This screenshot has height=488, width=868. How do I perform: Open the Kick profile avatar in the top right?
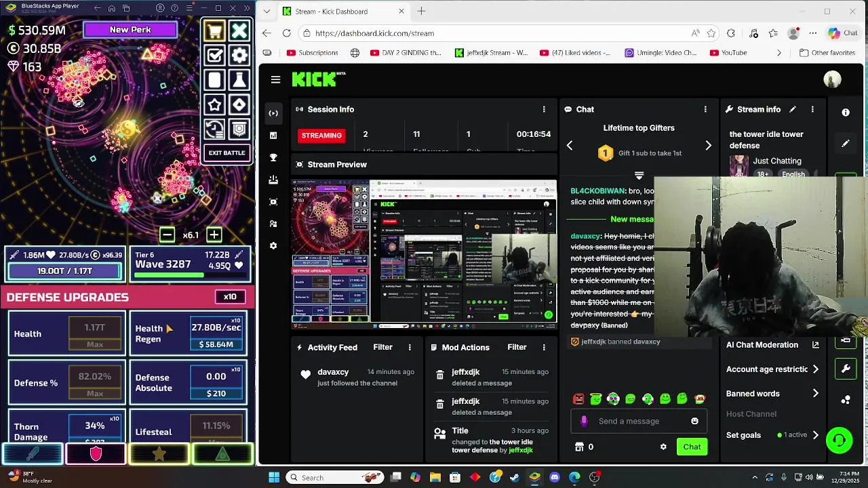(x=832, y=79)
